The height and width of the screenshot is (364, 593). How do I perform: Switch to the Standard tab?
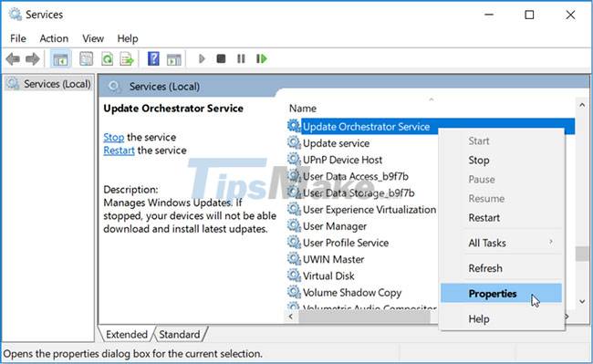point(180,335)
